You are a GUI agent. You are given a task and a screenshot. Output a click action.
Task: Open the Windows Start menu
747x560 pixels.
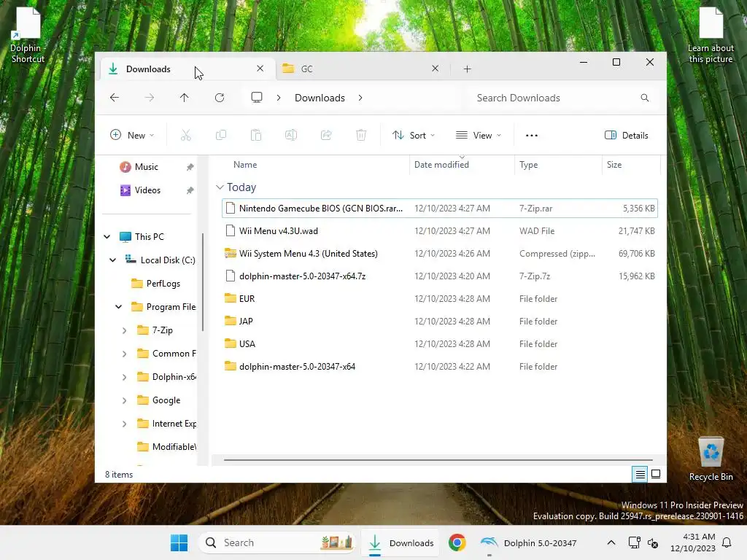pos(179,542)
